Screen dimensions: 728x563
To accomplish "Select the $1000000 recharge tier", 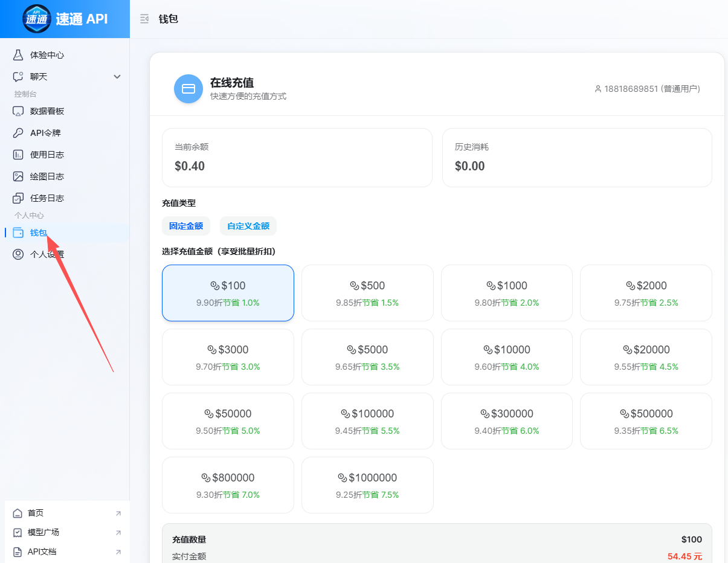I will 367,484.
